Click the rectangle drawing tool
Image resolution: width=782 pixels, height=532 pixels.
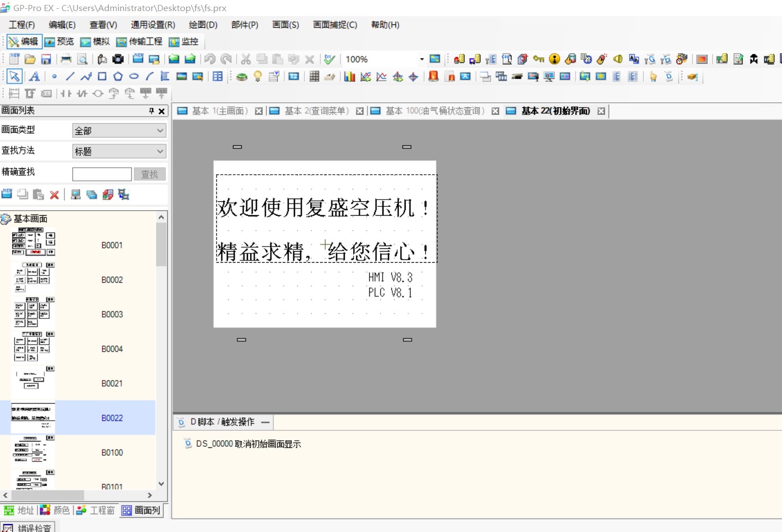pos(102,77)
